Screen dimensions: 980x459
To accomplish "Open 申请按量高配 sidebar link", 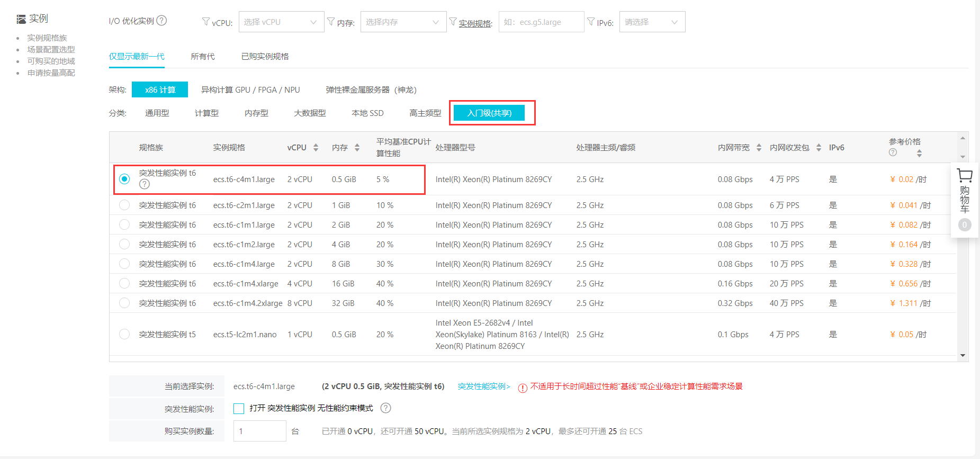I will coord(51,73).
